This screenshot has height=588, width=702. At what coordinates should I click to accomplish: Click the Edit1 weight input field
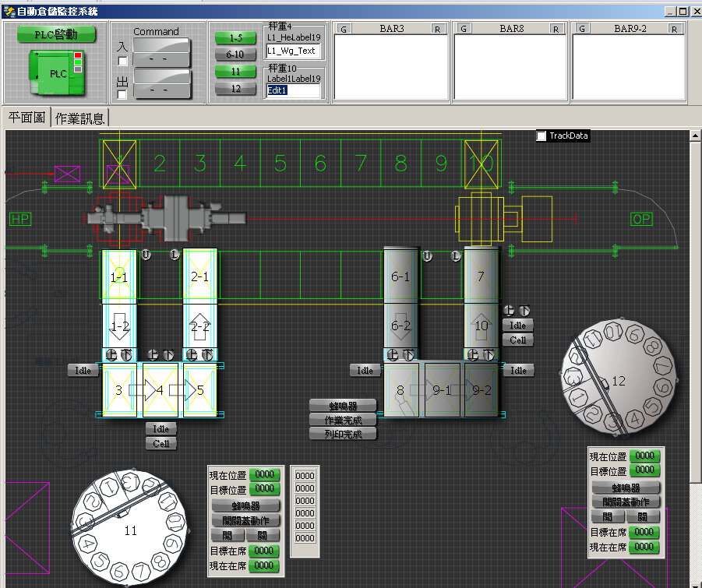pos(293,90)
